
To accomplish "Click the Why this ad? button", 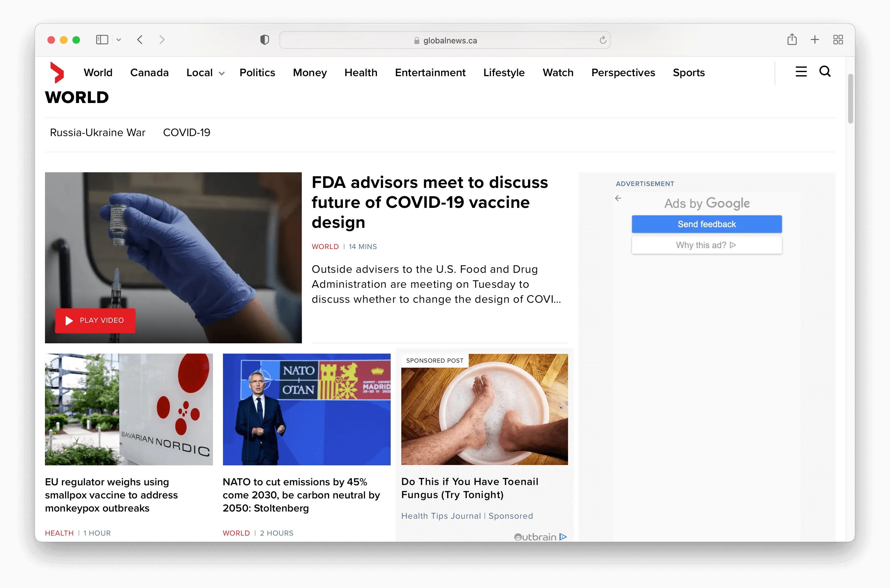I will 706,245.
